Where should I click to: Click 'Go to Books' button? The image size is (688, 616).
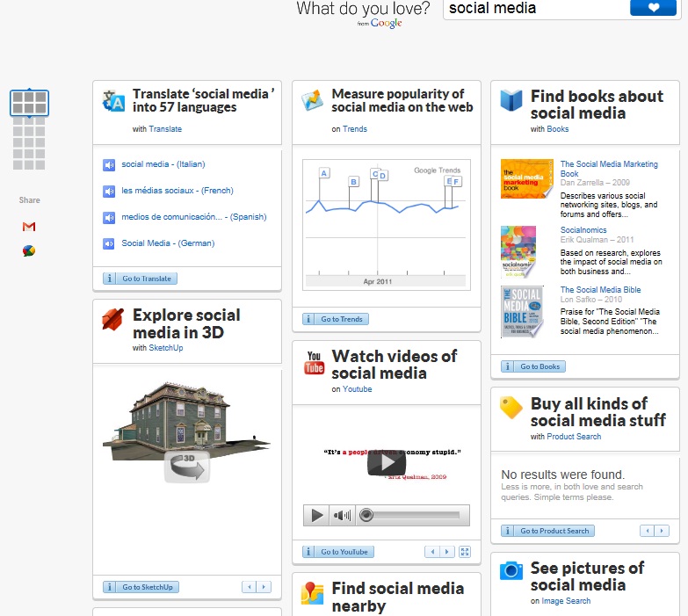coord(540,366)
